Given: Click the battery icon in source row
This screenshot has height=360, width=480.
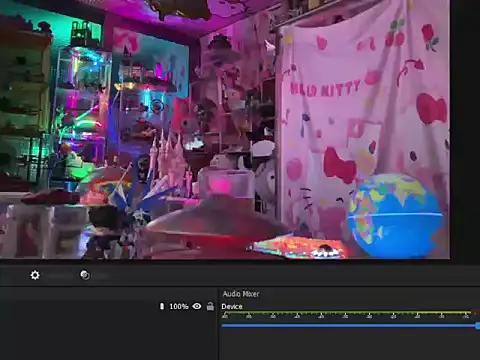Looking at the screenshot, I should tap(162, 306).
